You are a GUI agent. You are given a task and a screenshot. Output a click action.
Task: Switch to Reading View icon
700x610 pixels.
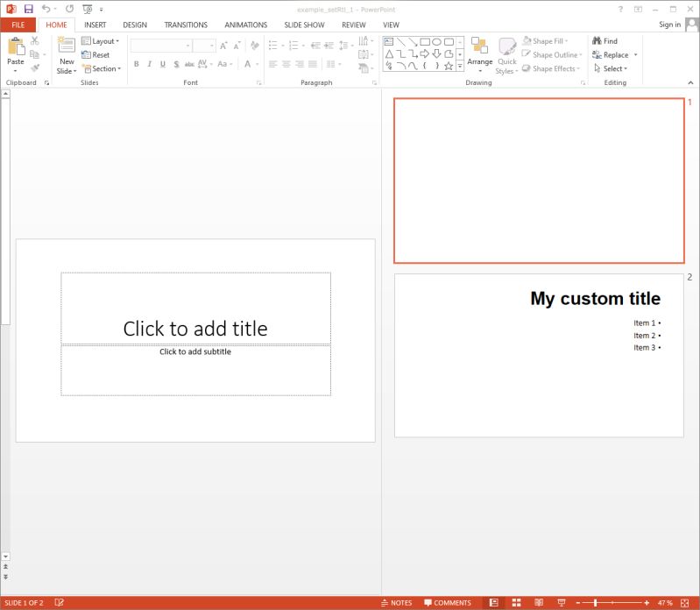coord(539,603)
